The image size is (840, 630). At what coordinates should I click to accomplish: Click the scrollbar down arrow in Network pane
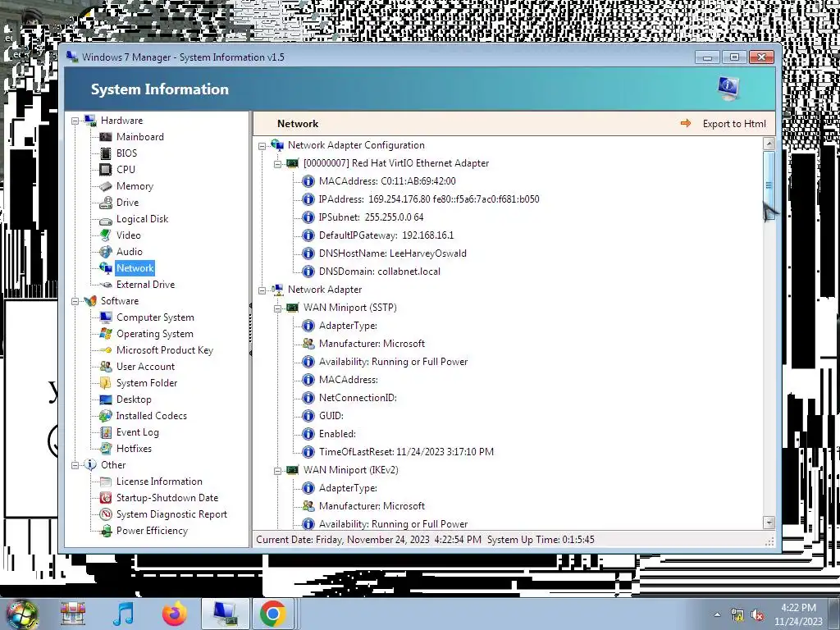[x=769, y=523]
